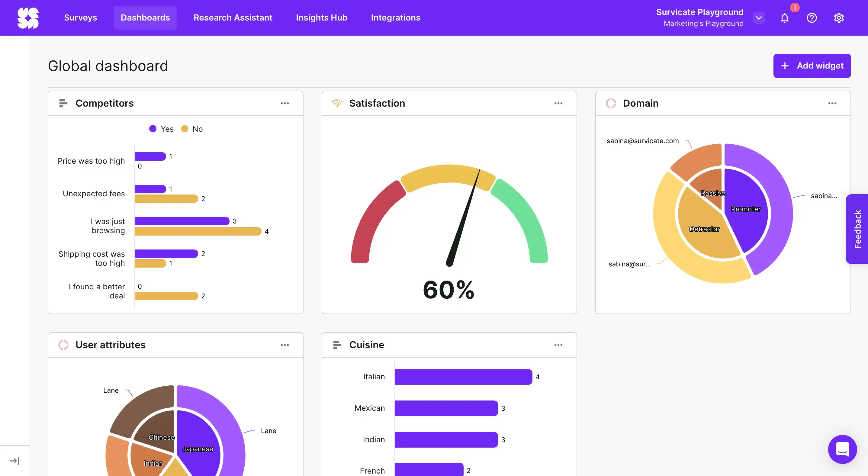Click the French bar in Cuisine chart
The height and width of the screenshot is (476, 868).
click(x=429, y=469)
